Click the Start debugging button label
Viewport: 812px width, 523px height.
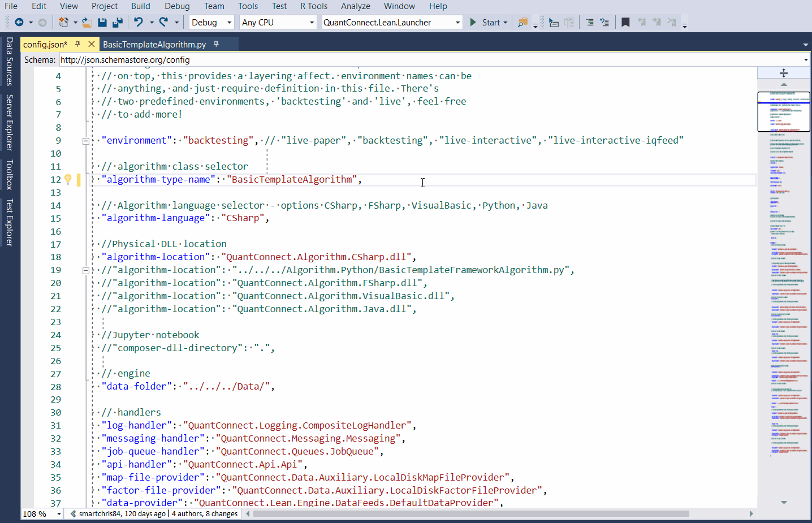(x=491, y=23)
